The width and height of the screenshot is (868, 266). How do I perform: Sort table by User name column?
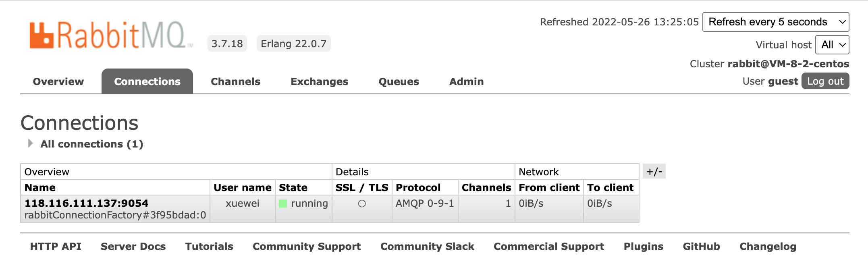pyautogui.click(x=242, y=187)
